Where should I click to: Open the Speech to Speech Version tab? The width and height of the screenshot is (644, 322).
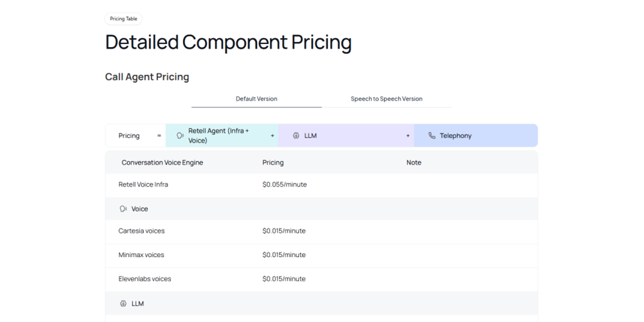pos(386,99)
